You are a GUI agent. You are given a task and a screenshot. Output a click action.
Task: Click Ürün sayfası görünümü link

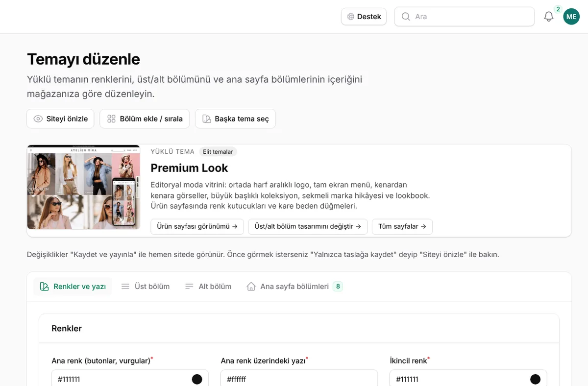click(197, 227)
